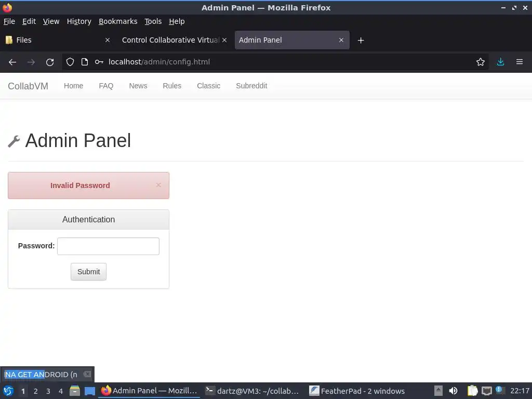Open the Rules nav link
532x399 pixels.
pos(172,86)
